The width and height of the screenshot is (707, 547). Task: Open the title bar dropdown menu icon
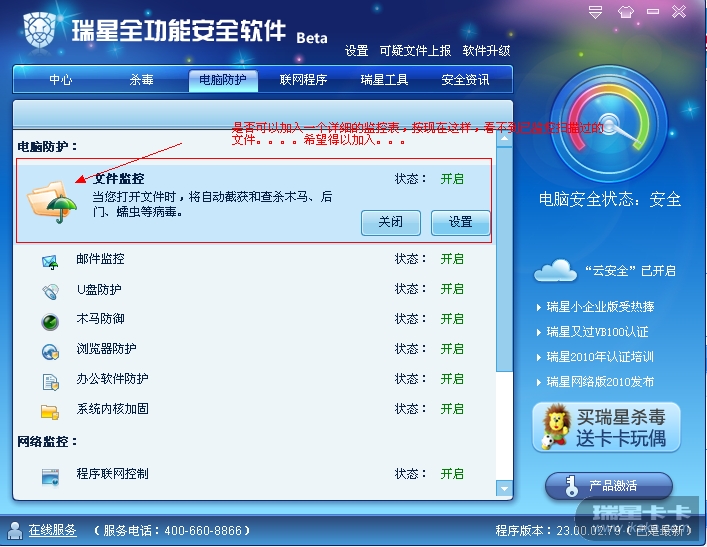[596, 12]
